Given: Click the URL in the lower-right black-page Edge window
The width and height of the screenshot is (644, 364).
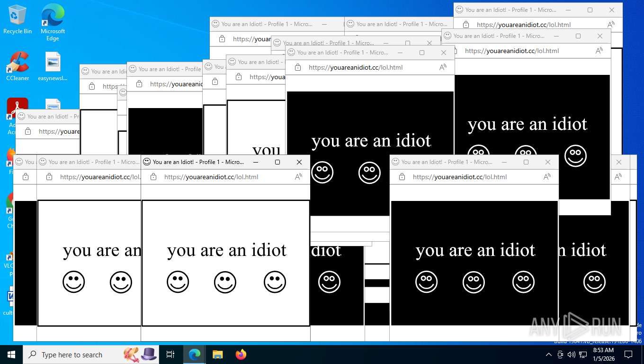Looking at the screenshot, I should [x=460, y=177].
